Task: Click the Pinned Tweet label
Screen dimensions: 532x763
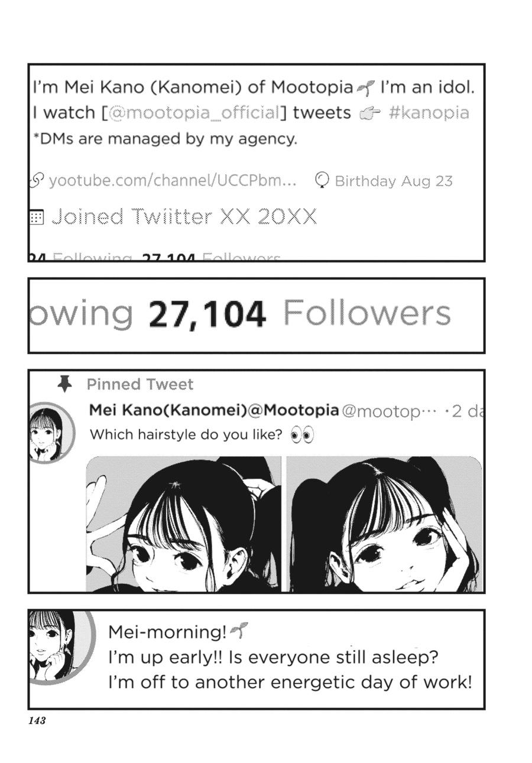Action: (x=140, y=384)
